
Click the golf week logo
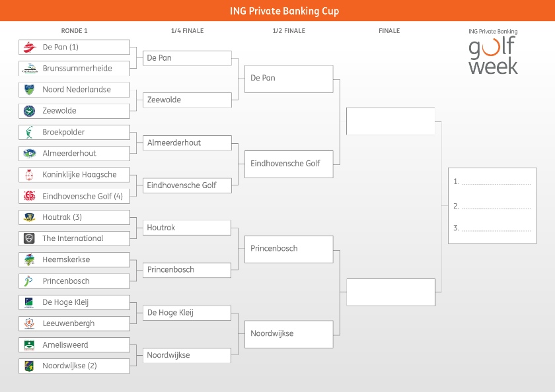click(493, 51)
